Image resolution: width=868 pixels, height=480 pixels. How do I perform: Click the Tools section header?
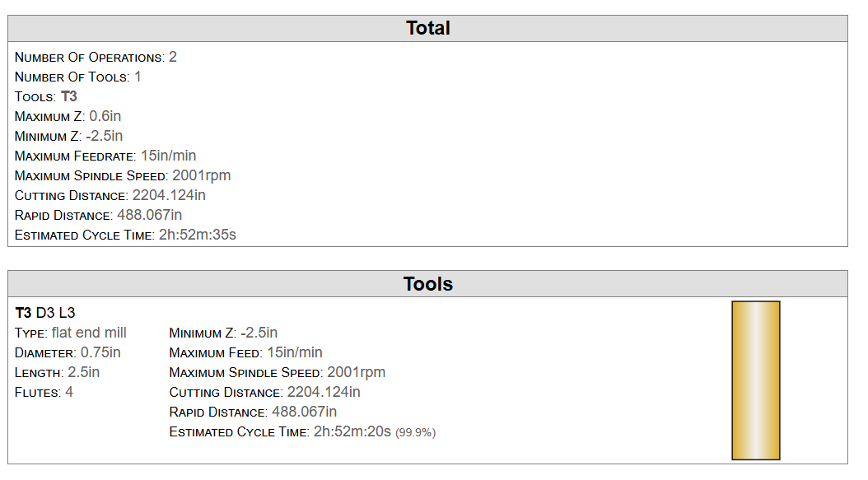point(427,284)
